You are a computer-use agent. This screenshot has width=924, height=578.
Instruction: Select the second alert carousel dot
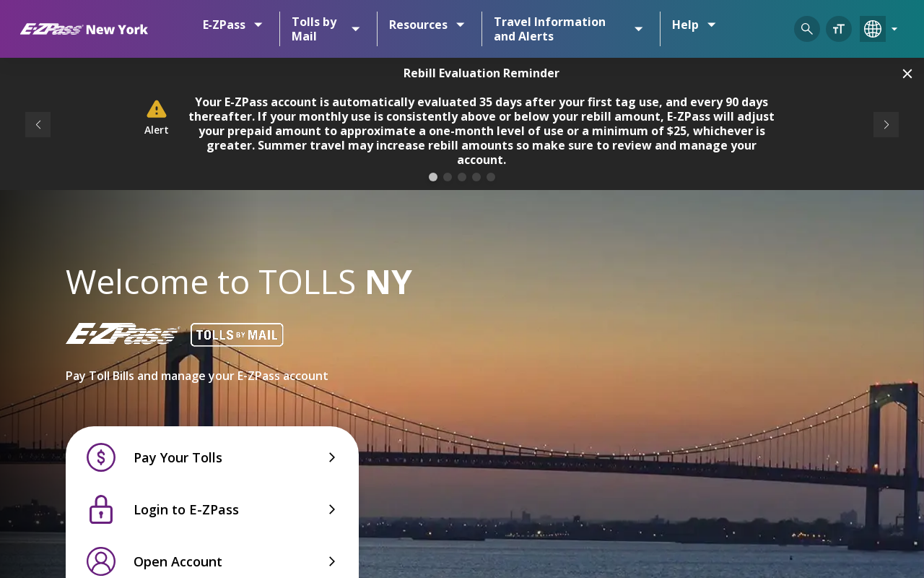[x=448, y=177]
